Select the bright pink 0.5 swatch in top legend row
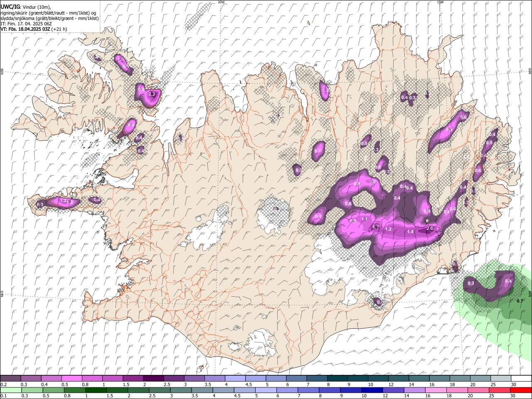The height and width of the screenshot is (399, 532). pyautogui.click(x=71, y=378)
